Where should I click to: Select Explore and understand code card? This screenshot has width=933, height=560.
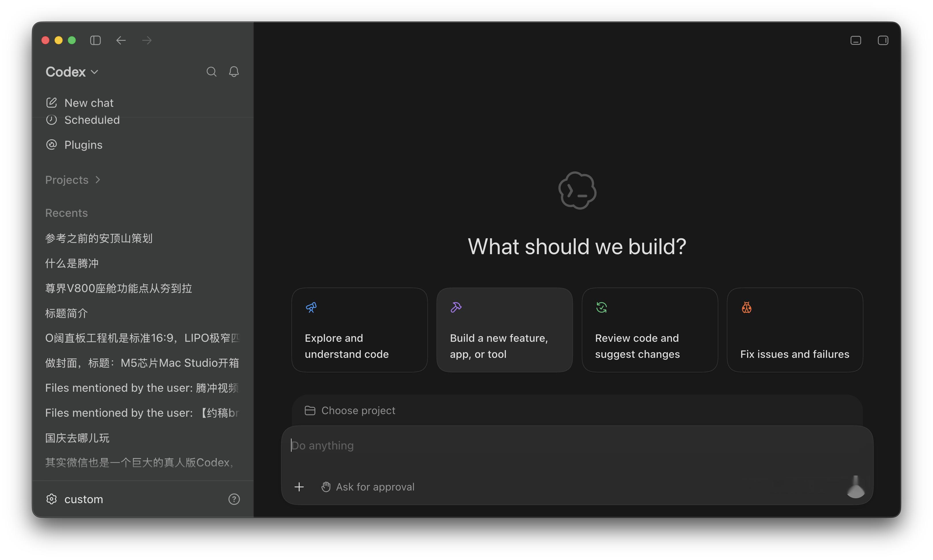click(359, 330)
